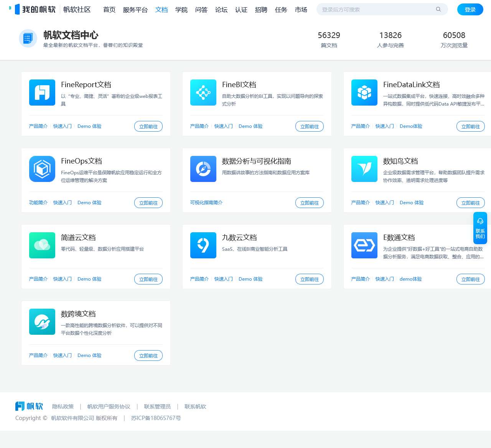Click the 立即前往 button for FineBI
491x448 pixels.
coord(310,126)
